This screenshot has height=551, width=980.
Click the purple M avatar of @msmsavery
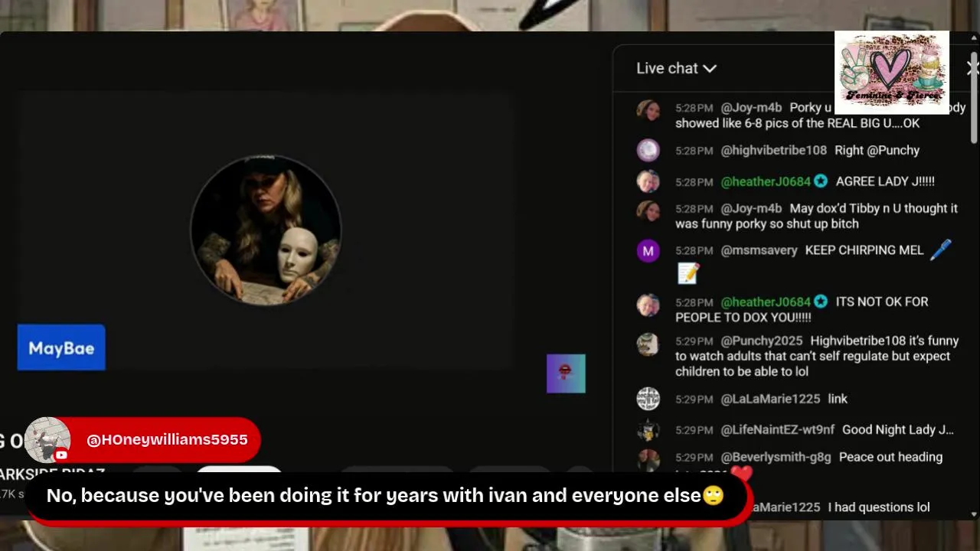(x=648, y=250)
